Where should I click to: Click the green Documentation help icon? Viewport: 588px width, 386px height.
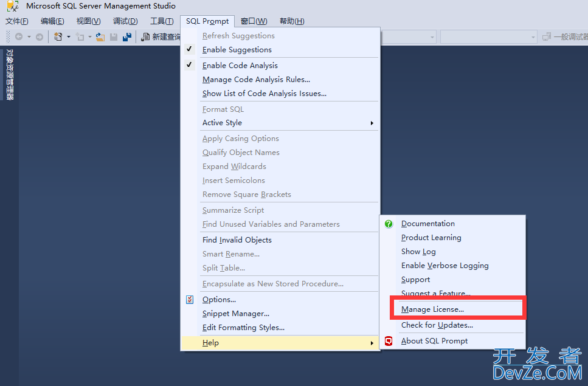click(x=389, y=224)
